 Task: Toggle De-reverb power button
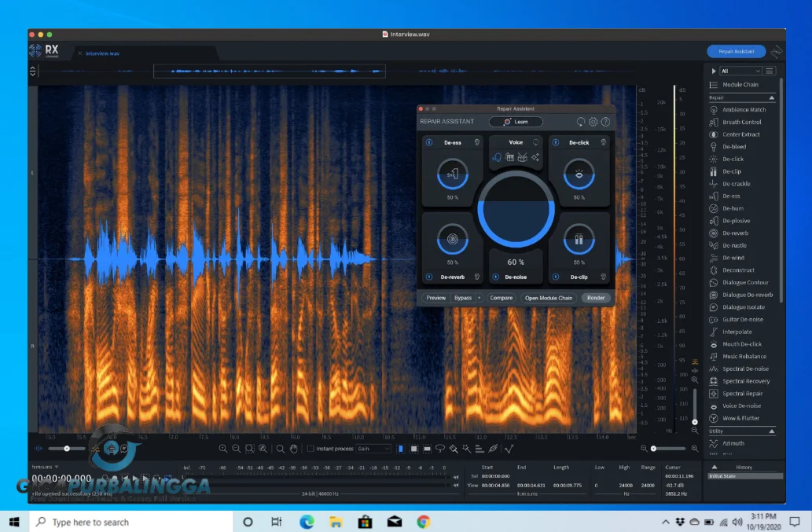[429, 277]
